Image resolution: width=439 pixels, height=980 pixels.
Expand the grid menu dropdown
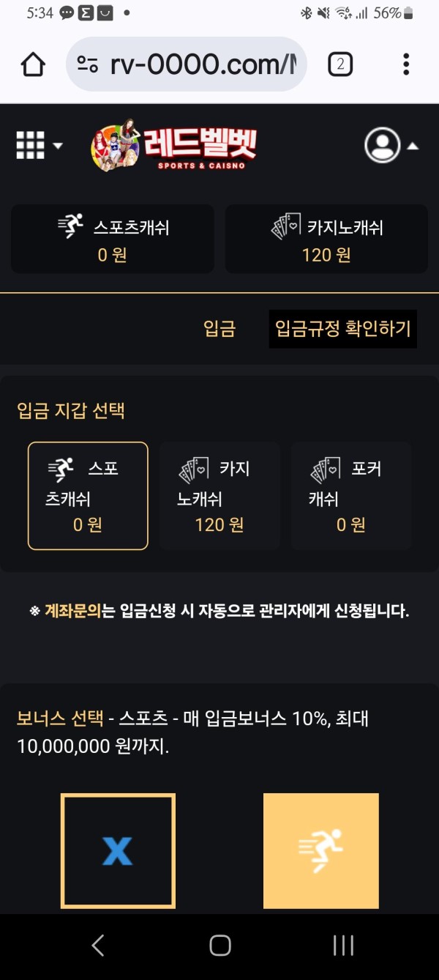pos(40,145)
